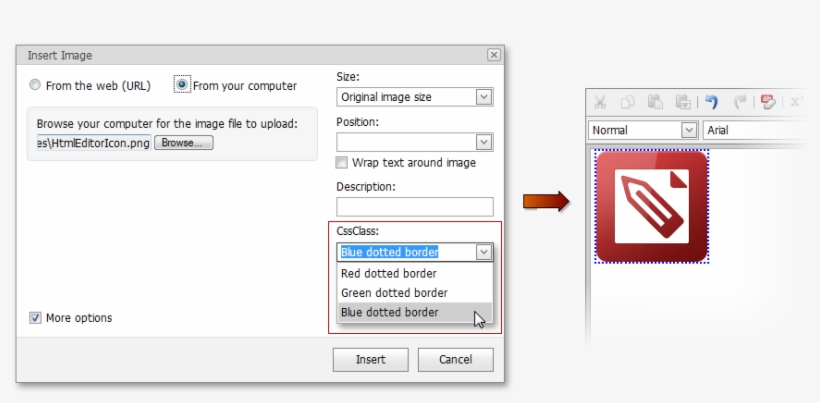Close the Insert Image dialog

coord(493,55)
